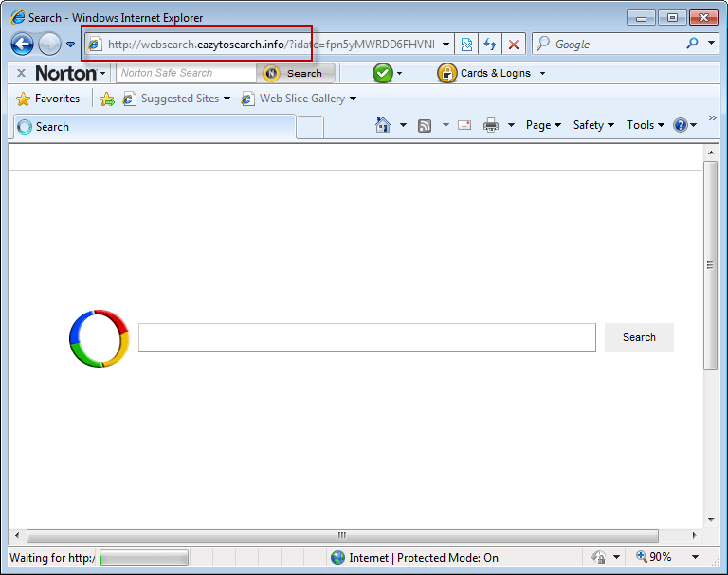Expand the address bar autocomplete dropdown arrow
This screenshot has height=575, width=728.
[x=446, y=45]
